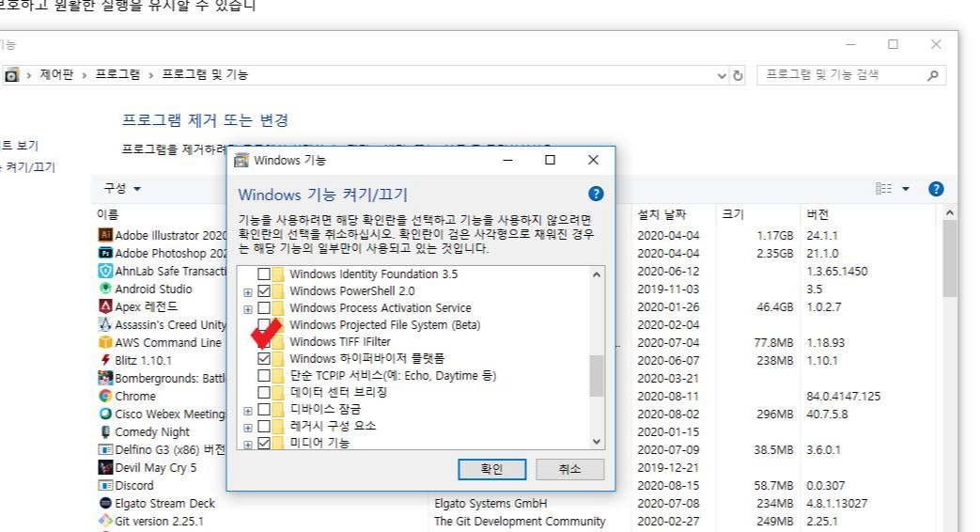Open help in the Windows 기능 dialog
980x532 pixels.
596,194
